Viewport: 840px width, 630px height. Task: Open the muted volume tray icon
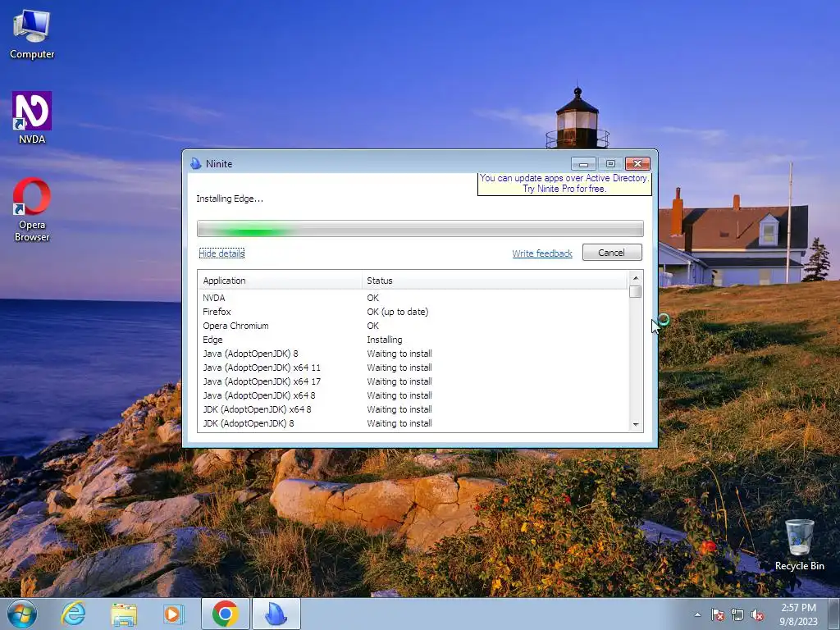click(x=757, y=614)
